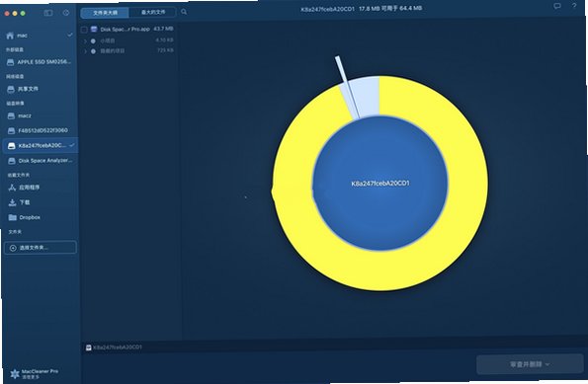Switch to the 文件夹大纲 tab

tap(105, 13)
